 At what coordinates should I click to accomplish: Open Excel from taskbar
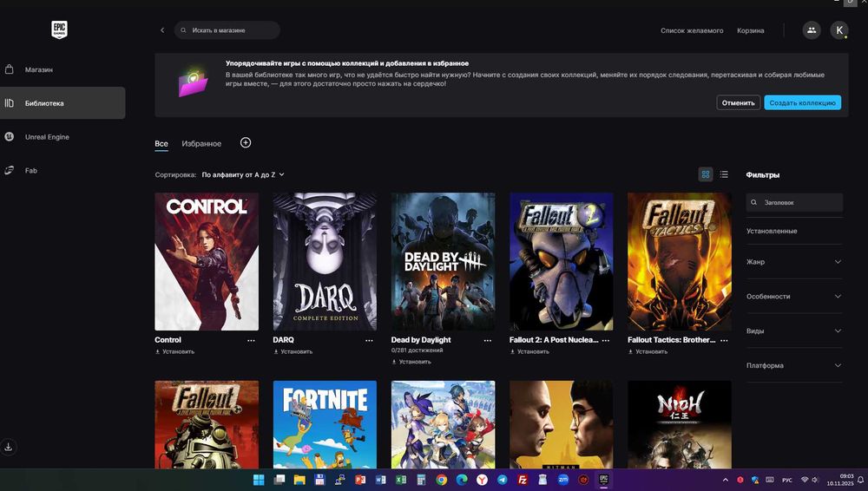(401, 480)
